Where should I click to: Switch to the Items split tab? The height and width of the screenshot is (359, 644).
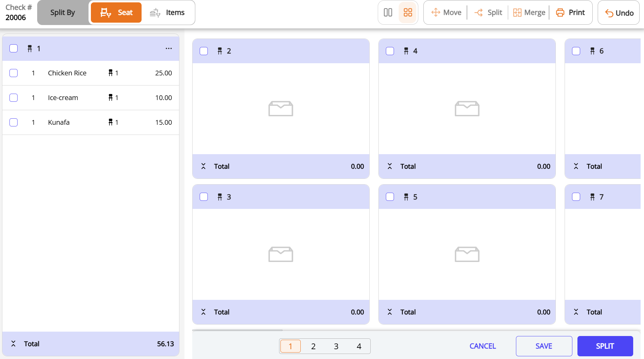(x=168, y=12)
